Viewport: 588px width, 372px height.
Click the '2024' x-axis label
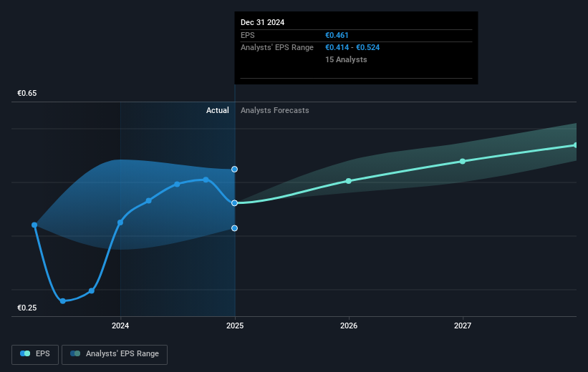120,325
